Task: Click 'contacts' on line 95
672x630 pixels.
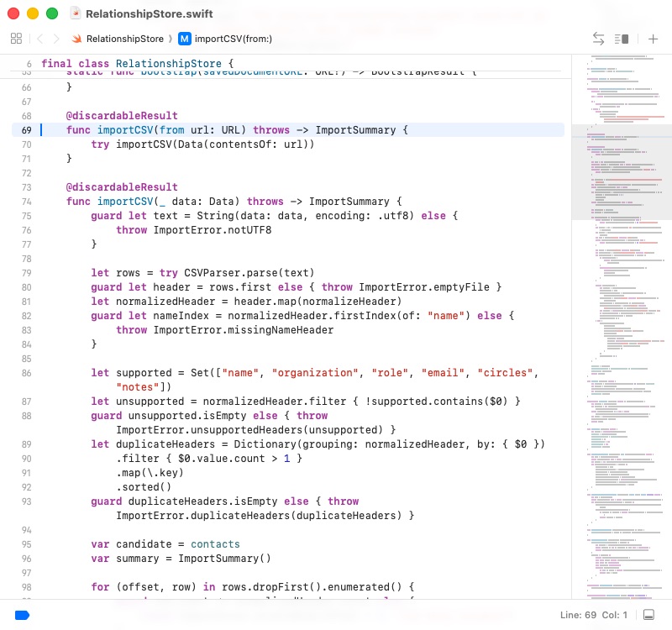Action: [215, 544]
